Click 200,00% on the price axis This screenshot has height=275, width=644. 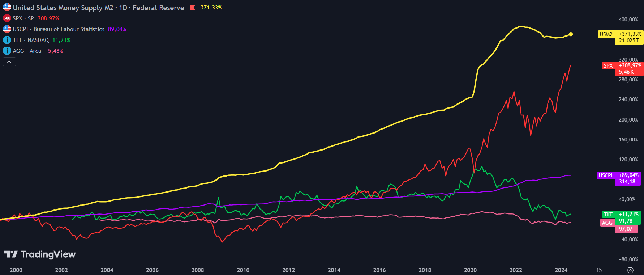(x=628, y=120)
